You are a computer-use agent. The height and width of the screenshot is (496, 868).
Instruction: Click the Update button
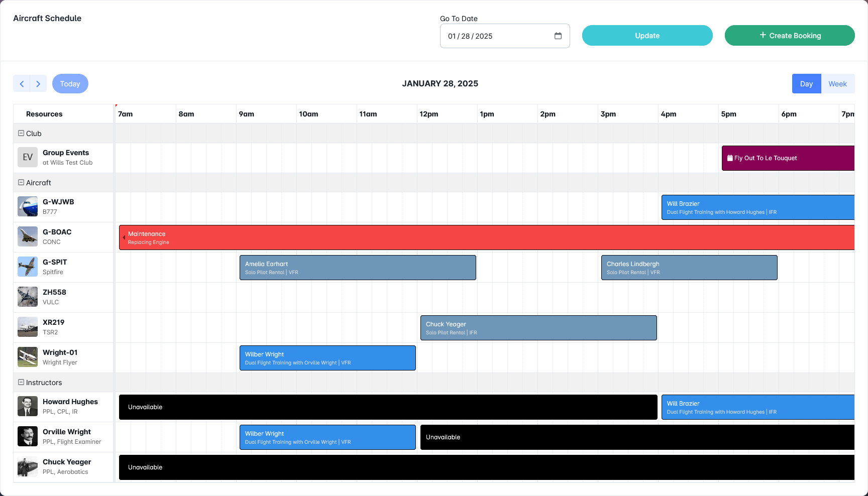(x=647, y=35)
